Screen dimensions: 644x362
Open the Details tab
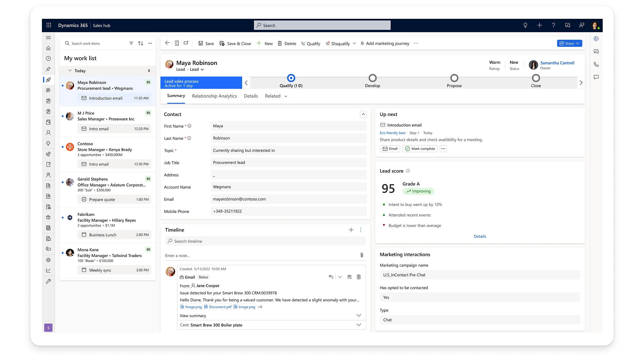251,96
